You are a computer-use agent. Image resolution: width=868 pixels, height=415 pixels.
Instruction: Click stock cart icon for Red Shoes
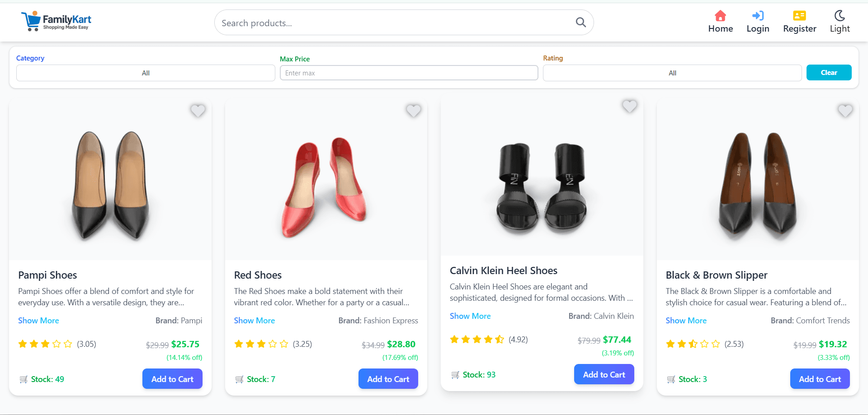[239, 379]
